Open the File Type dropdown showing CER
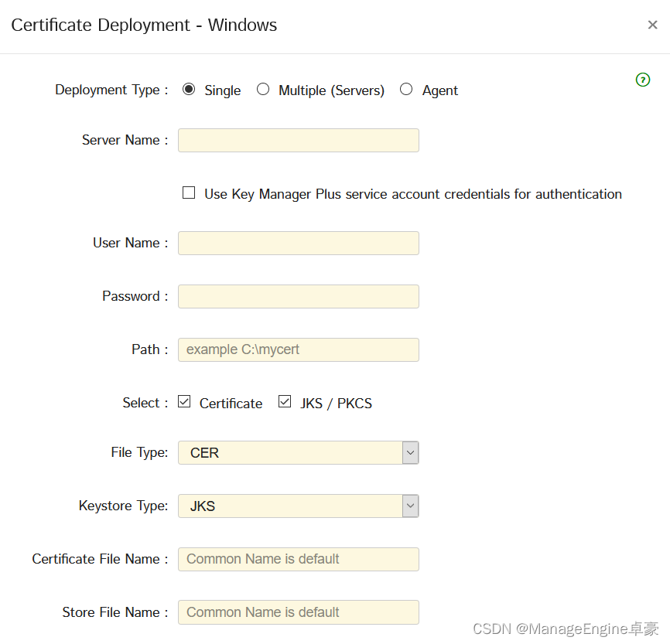This screenshot has height=644, width=670. pos(299,453)
